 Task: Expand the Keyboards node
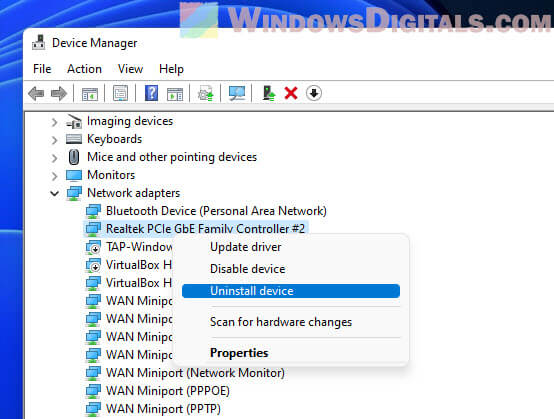[x=54, y=140]
